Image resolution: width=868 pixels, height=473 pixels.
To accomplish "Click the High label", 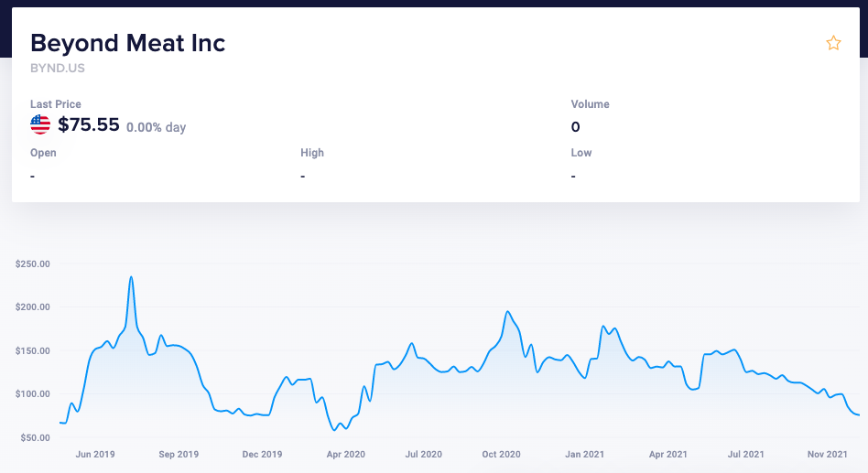I will 312,153.
